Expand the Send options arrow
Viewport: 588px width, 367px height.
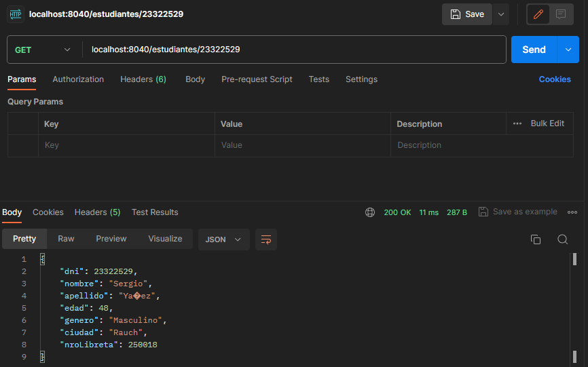tap(568, 50)
